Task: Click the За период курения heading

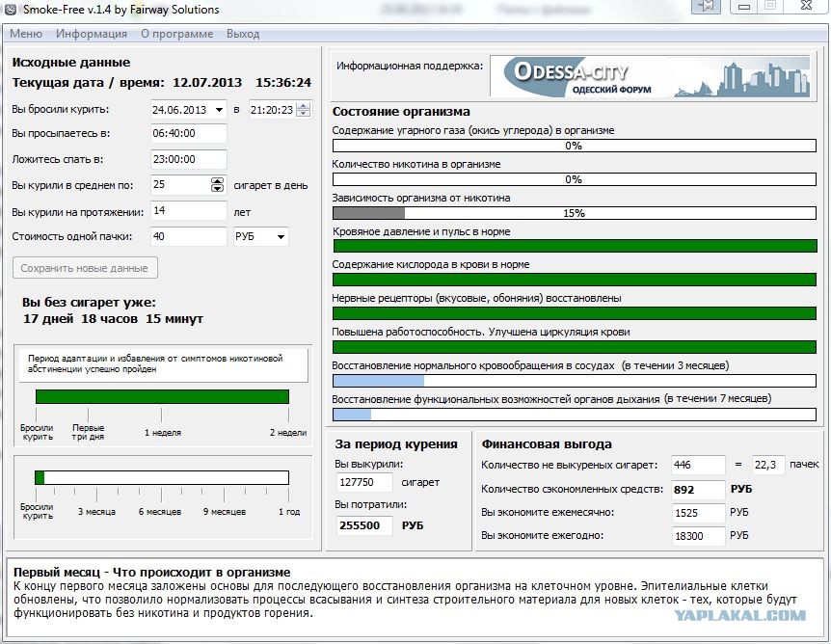Action: (396, 444)
